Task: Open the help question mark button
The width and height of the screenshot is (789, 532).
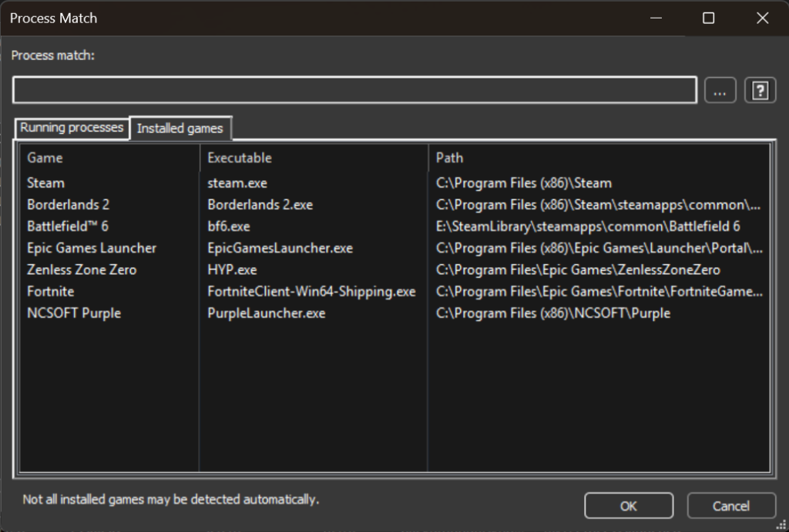Action: coord(760,91)
